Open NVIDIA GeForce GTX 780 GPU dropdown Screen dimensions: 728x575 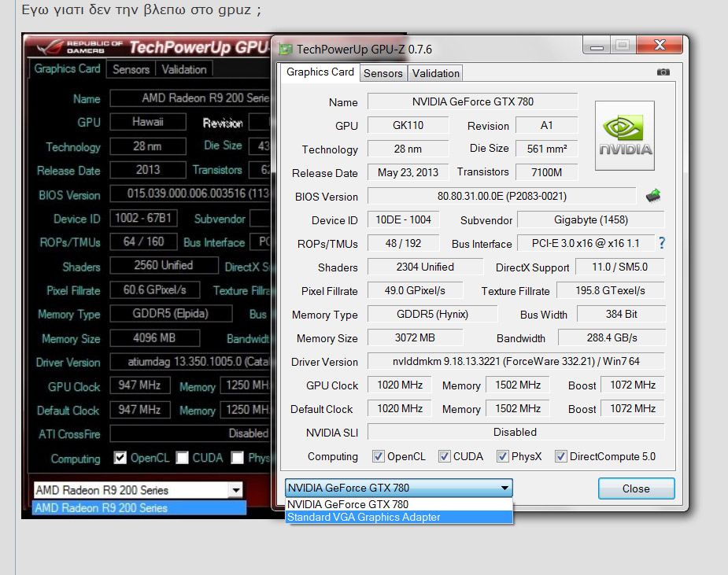399,488
